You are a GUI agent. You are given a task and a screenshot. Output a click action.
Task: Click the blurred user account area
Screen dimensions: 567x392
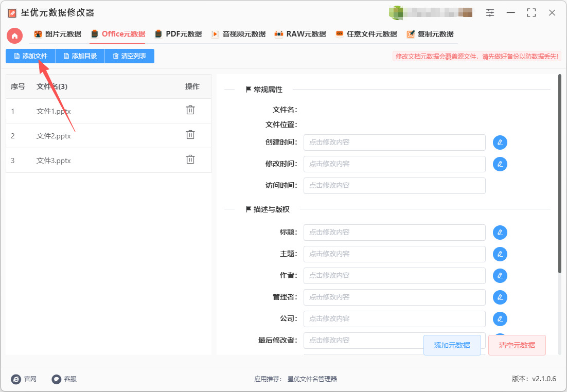click(x=431, y=13)
